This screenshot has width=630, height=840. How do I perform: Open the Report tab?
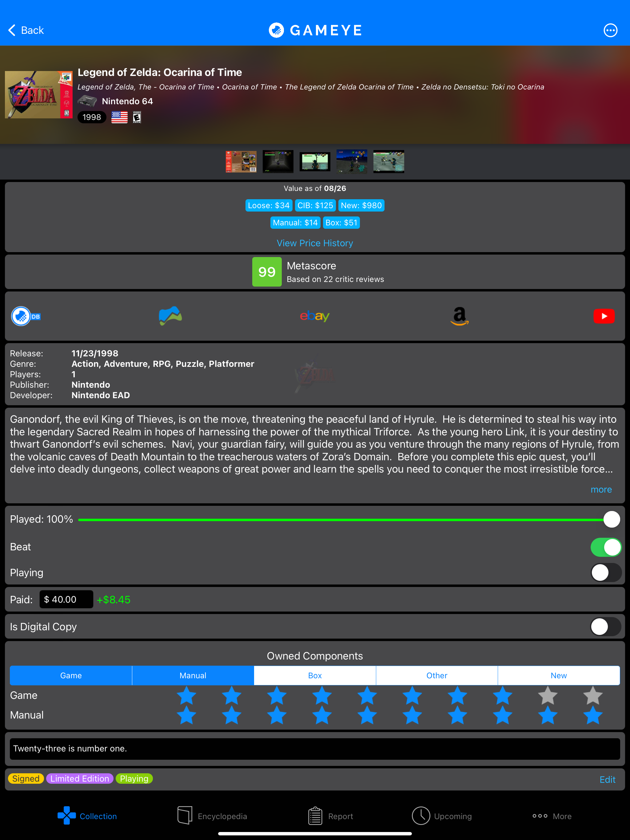[315, 816]
